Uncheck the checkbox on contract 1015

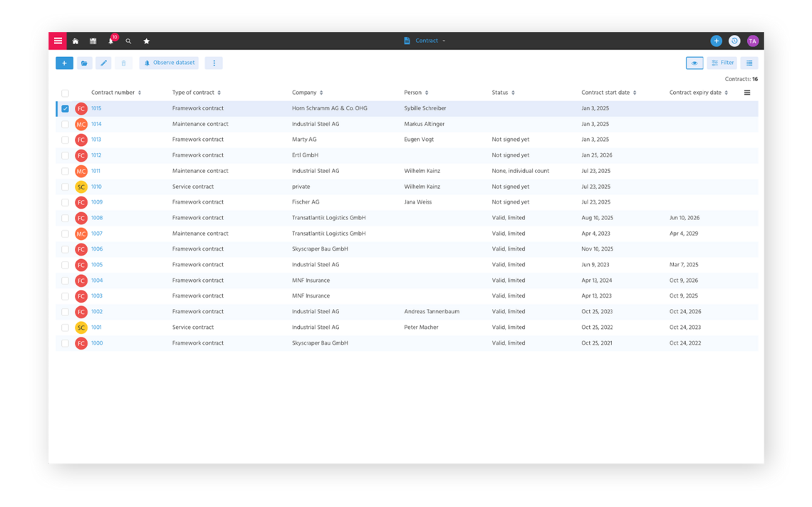click(65, 108)
